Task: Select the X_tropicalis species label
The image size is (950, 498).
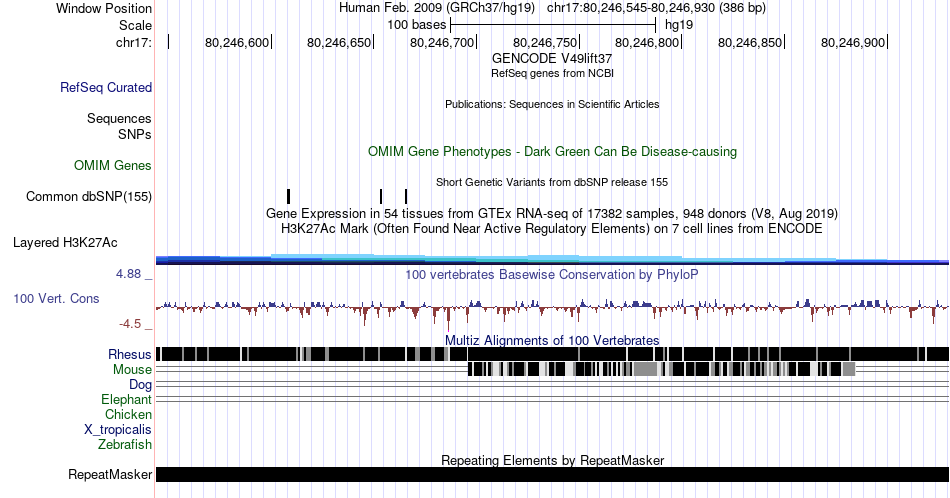Action: [118, 430]
